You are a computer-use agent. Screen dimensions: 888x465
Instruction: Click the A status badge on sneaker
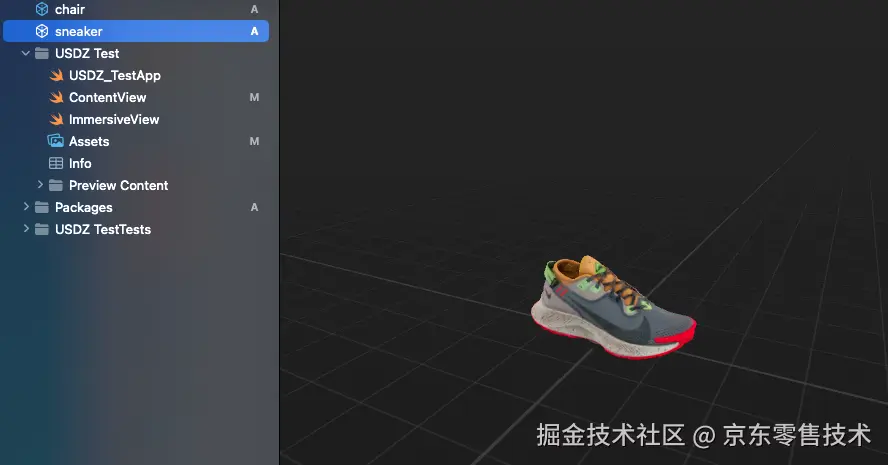tap(254, 32)
